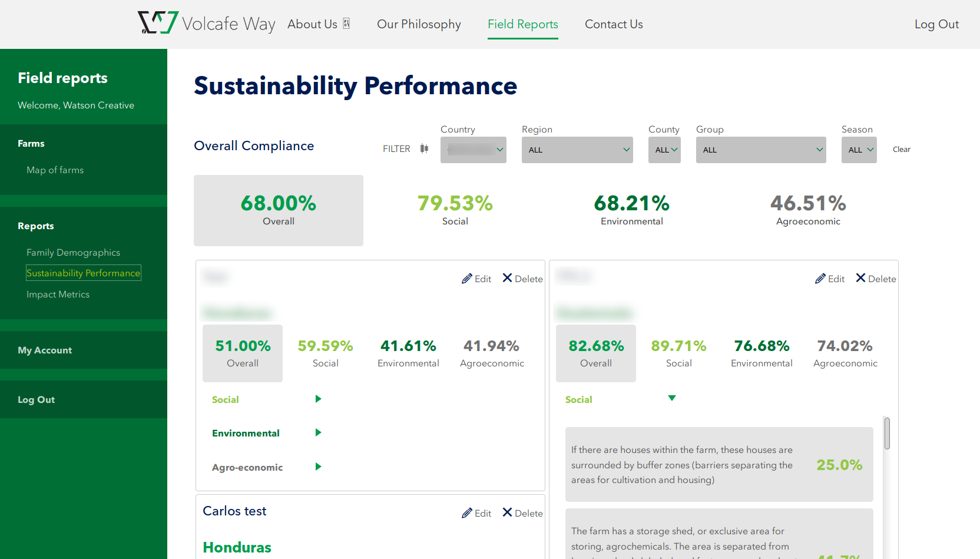Click the filter icon beside FILTER label
The height and width of the screenshot is (559, 980).
[424, 149]
